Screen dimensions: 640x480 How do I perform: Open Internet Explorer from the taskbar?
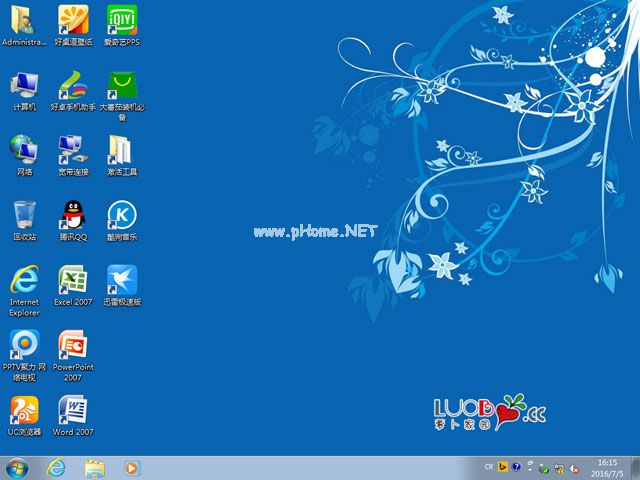(56, 468)
